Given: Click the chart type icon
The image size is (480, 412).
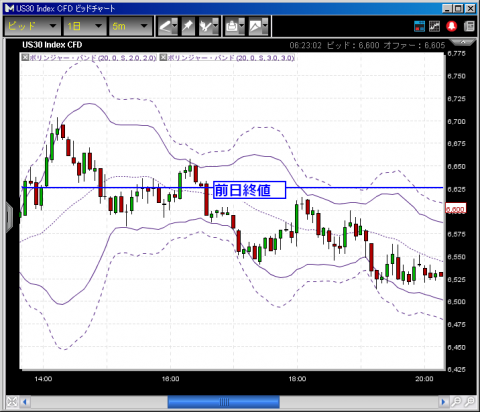Looking at the screenshot, I should (x=255, y=26).
